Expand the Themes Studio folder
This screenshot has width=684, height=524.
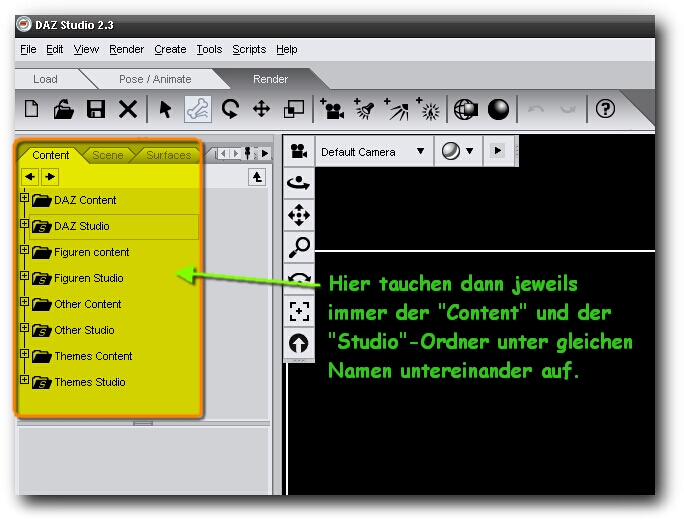(x=24, y=380)
